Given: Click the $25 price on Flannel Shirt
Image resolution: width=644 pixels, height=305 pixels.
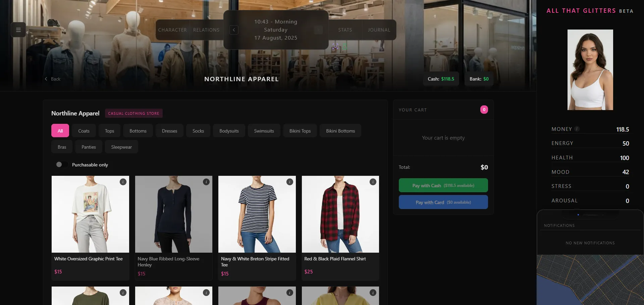Looking at the screenshot, I should [x=309, y=271].
